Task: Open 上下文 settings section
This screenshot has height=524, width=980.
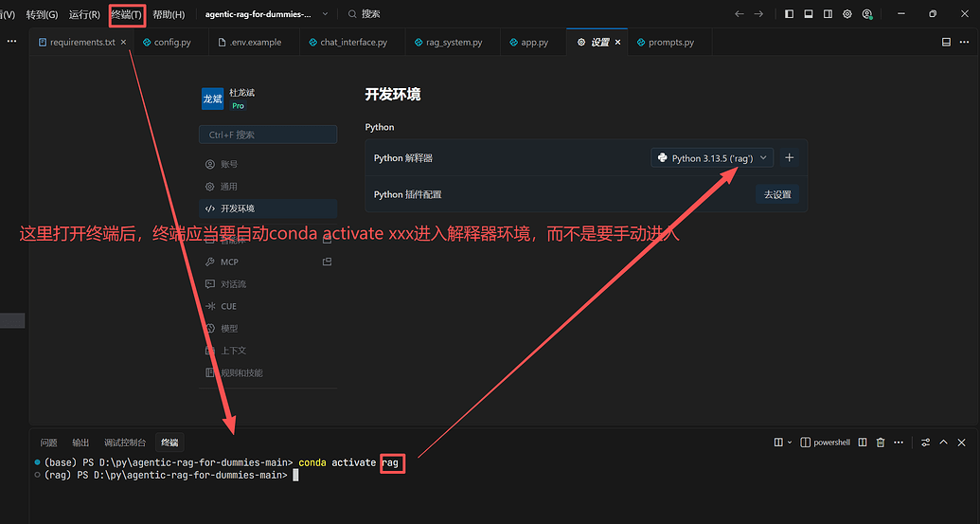Action: pos(268,351)
